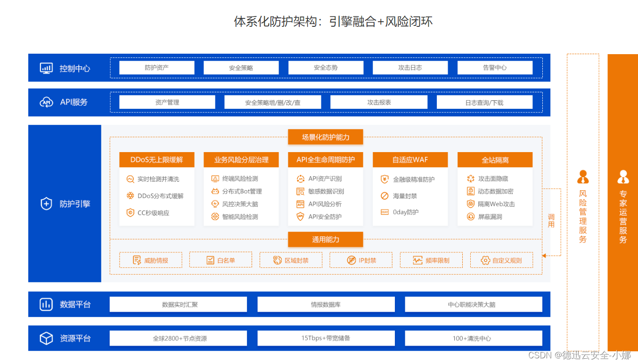Click the 安全策略增/删/改/查 box
The height and width of the screenshot is (364, 638).
coord(272,102)
